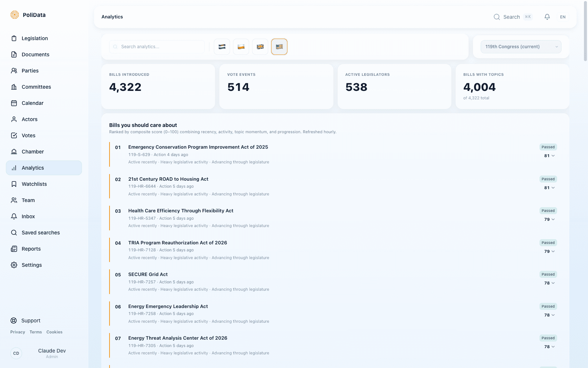Screen dimensions: 588x368
Task: Open notifications with the top bell icon
Action: pos(547,17)
